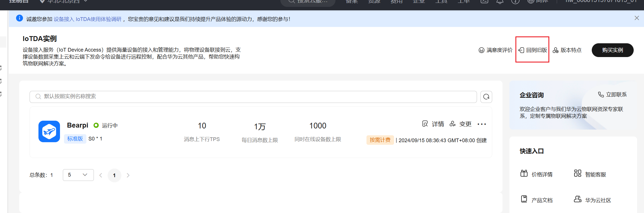Go to the next page arrow
Viewport: 644px width, 213px height.
128,175
